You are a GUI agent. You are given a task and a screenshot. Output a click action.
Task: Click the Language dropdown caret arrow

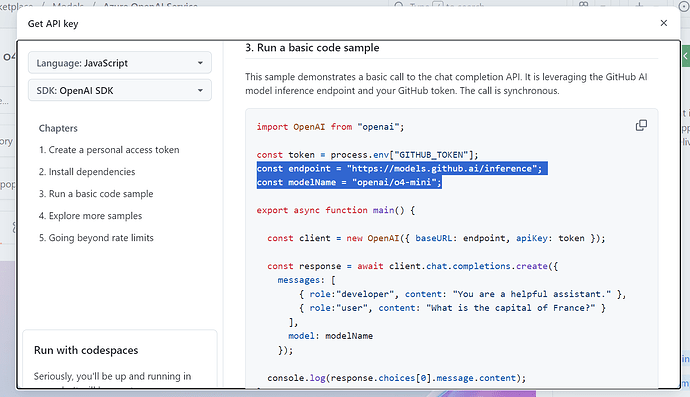click(200, 63)
